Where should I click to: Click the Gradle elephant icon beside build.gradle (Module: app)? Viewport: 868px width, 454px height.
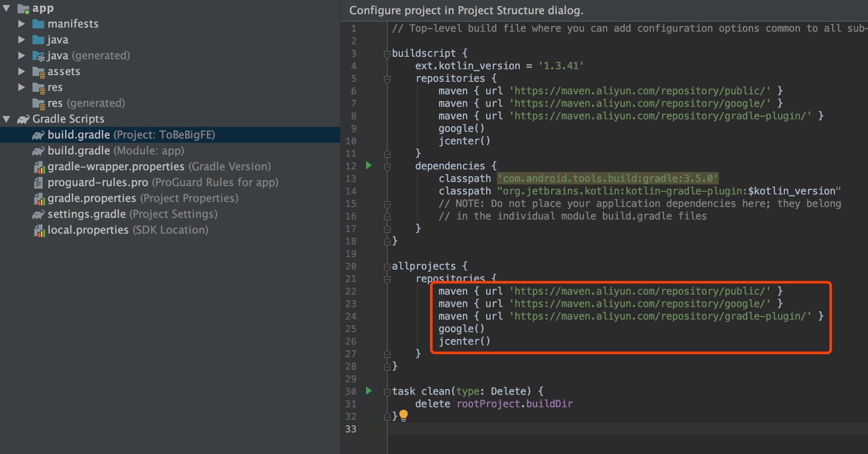38,151
